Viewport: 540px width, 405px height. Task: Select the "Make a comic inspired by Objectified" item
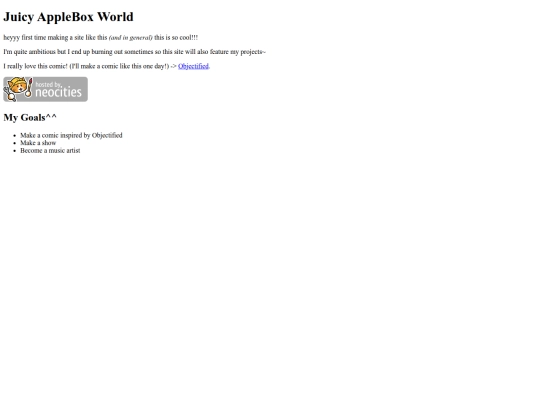pos(71,135)
